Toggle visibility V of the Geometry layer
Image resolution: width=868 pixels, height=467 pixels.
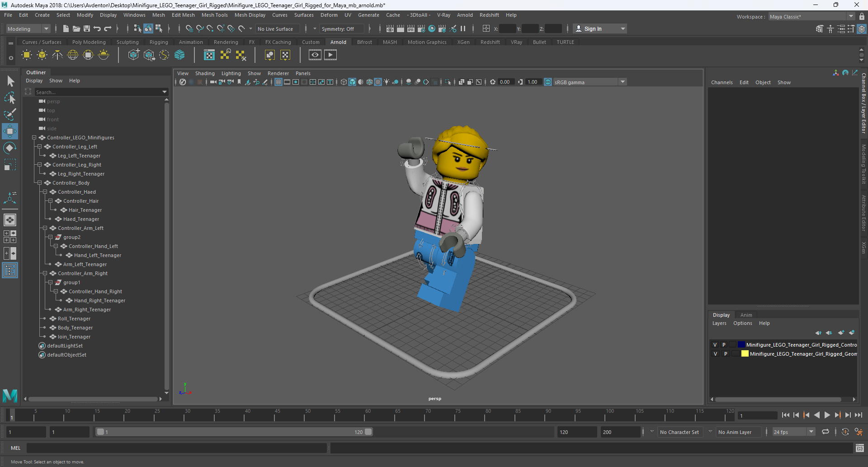click(715, 354)
